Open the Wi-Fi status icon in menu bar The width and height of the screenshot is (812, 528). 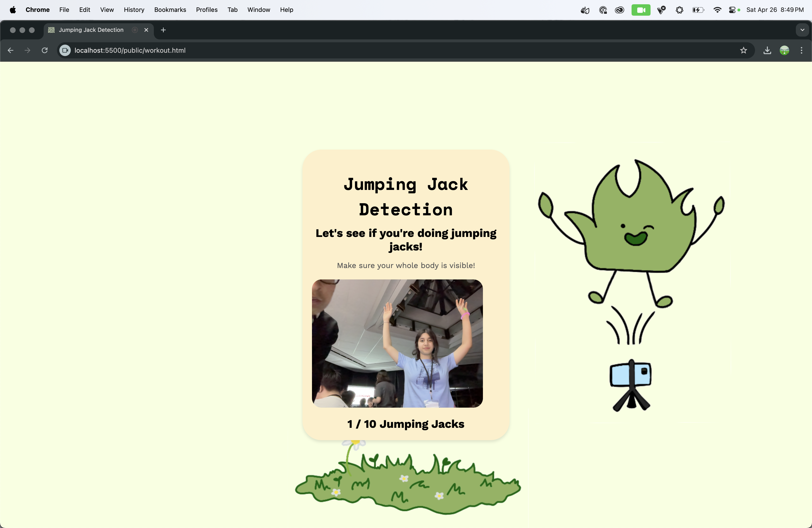[x=717, y=10]
